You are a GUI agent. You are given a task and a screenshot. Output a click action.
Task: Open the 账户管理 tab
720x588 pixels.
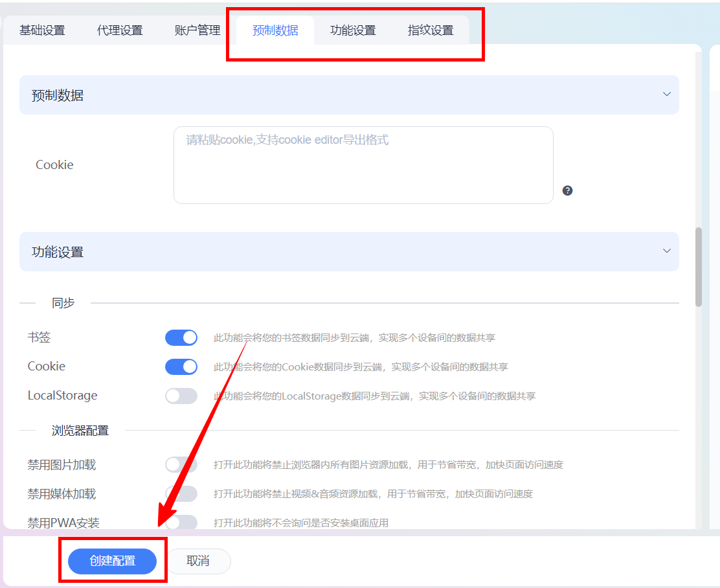pos(197,30)
